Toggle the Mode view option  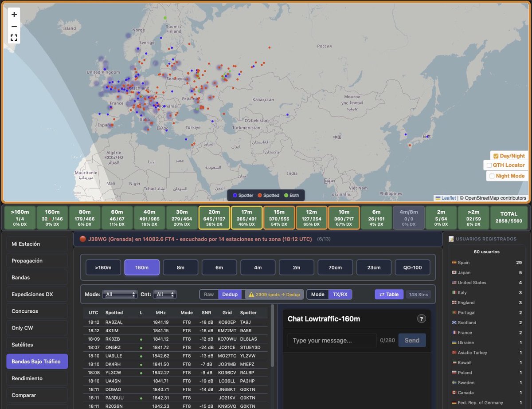pos(317,294)
